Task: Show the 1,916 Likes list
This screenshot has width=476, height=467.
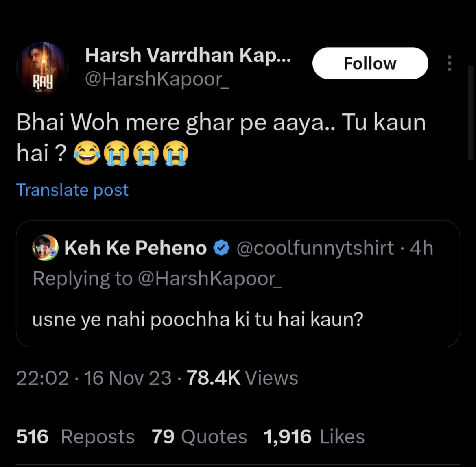Action: pos(314,437)
